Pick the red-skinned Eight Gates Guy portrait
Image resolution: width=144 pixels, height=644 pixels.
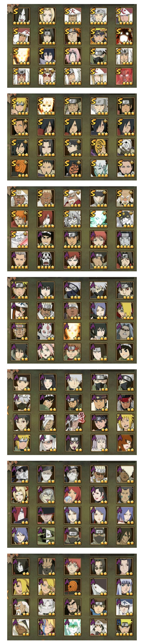coord(124,76)
